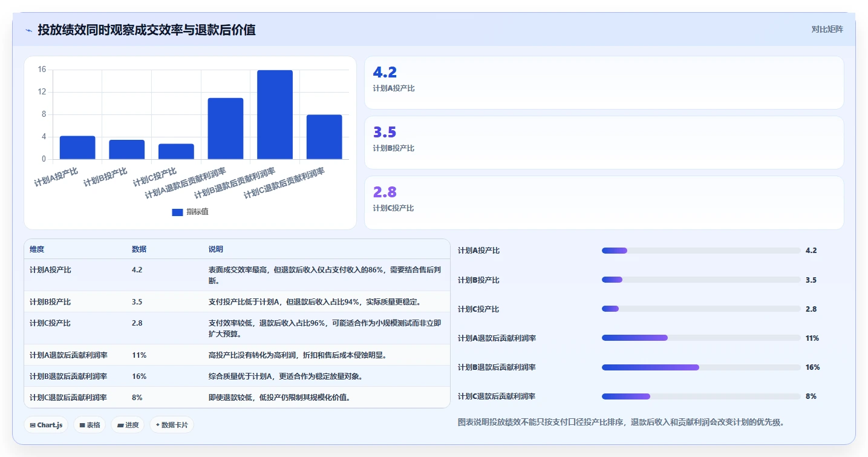The width and height of the screenshot is (868, 457).
Task: Click the 2.8 value beside the progress bar
Action: [811, 309]
